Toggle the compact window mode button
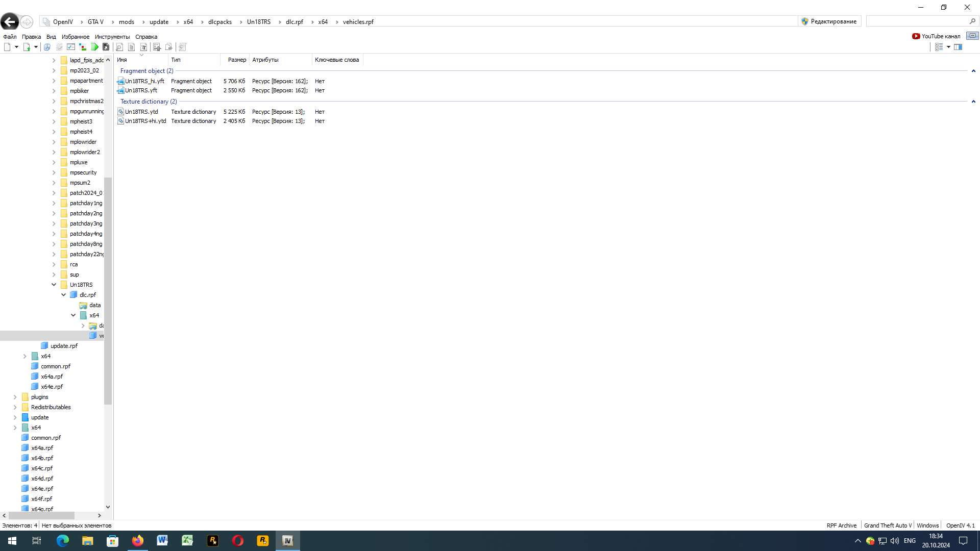 (x=972, y=36)
